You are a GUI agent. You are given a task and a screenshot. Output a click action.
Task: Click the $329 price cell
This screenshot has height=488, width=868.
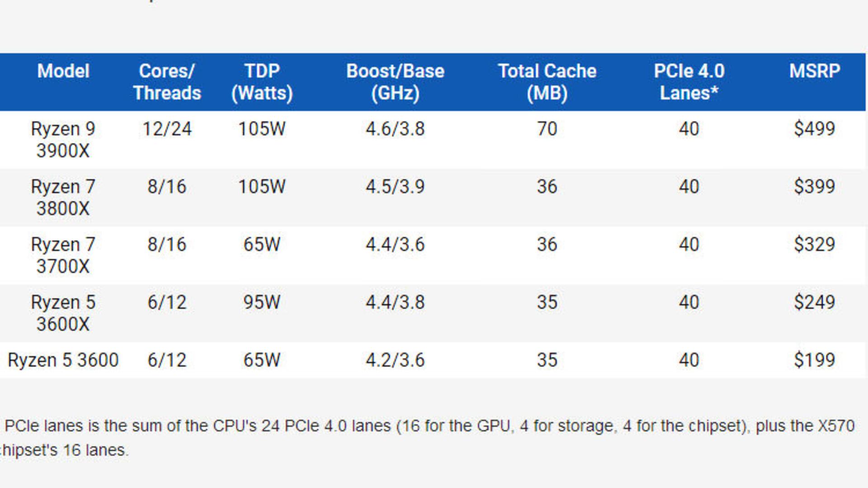coord(814,245)
